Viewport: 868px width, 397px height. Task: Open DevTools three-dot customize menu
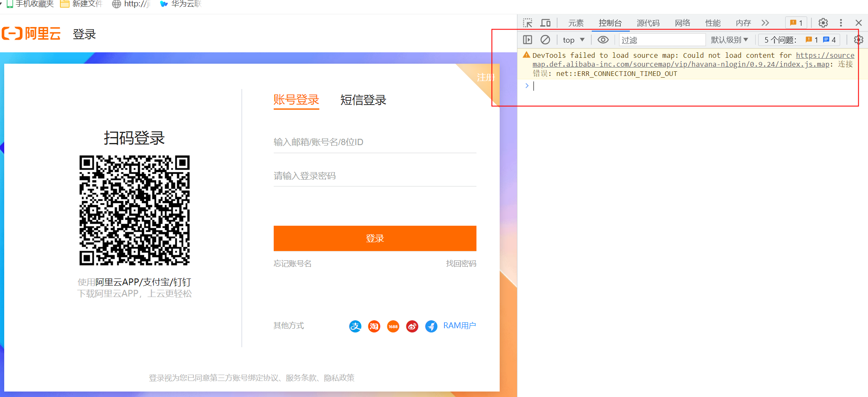pos(841,23)
